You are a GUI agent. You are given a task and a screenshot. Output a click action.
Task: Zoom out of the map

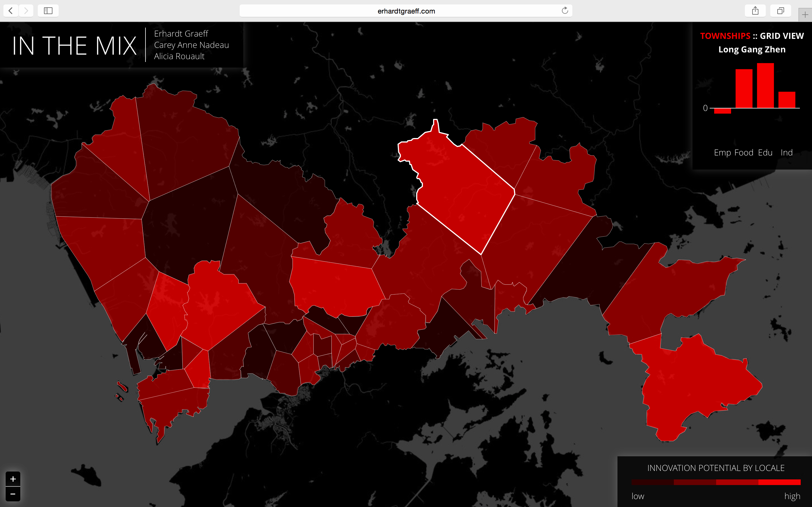pos(13,494)
